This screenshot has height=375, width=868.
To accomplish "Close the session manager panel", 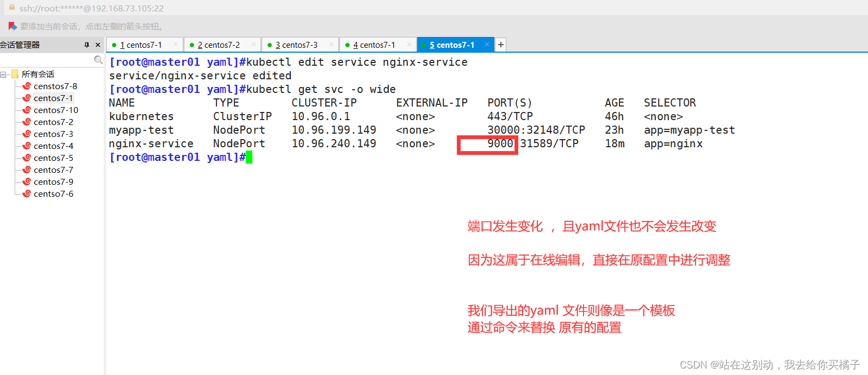I will (x=98, y=45).
